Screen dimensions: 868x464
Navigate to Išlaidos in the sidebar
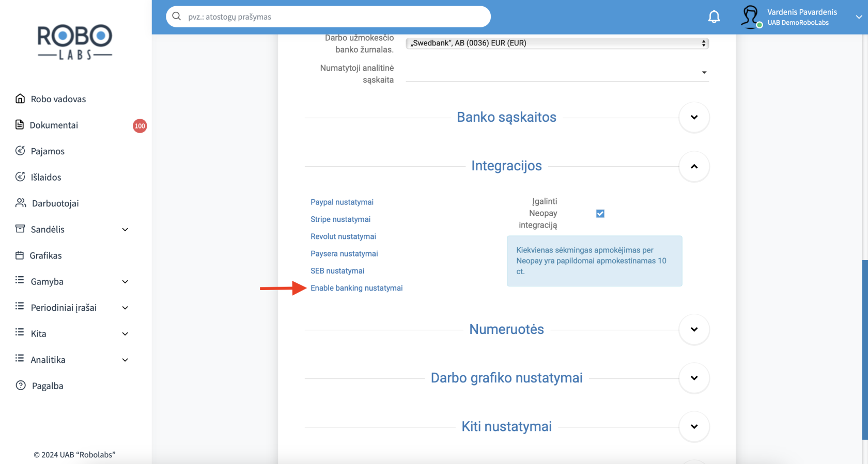coord(46,177)
